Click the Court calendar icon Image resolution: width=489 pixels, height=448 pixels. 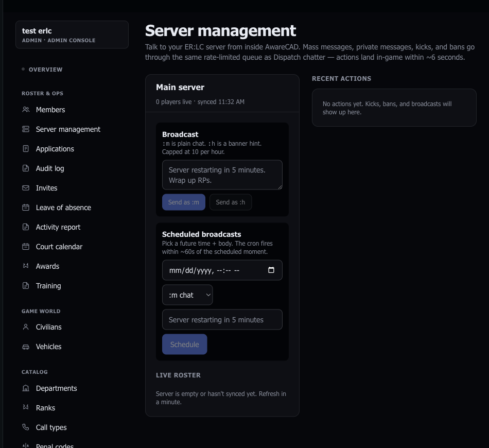coord(26,247)
